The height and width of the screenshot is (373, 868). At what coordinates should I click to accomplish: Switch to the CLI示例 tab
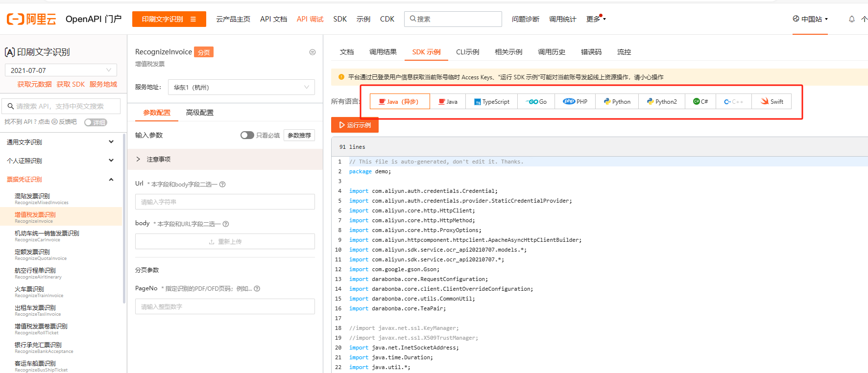coord(467,52)
